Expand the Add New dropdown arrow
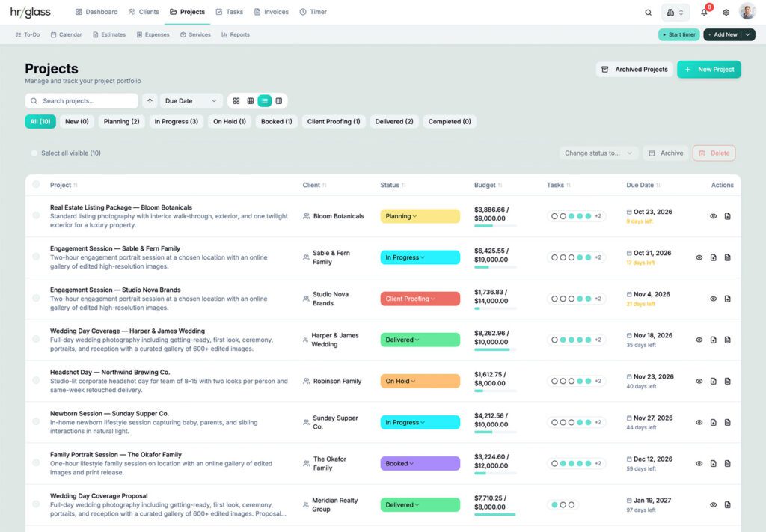The image size is (766, 532). pos(748,34)
